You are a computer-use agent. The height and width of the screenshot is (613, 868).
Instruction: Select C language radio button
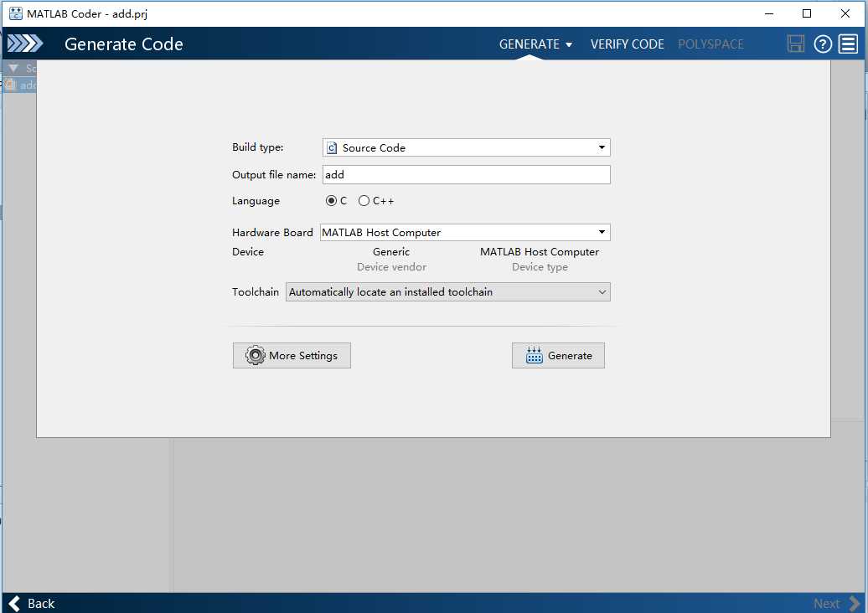point(331,201)
